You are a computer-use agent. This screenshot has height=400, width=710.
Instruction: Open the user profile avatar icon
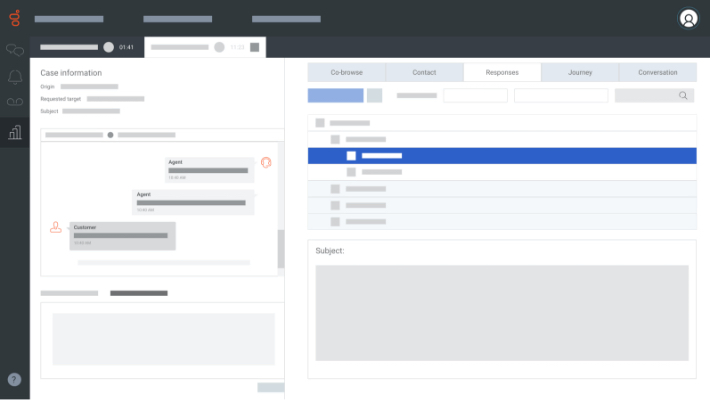(x=688, y=18)
